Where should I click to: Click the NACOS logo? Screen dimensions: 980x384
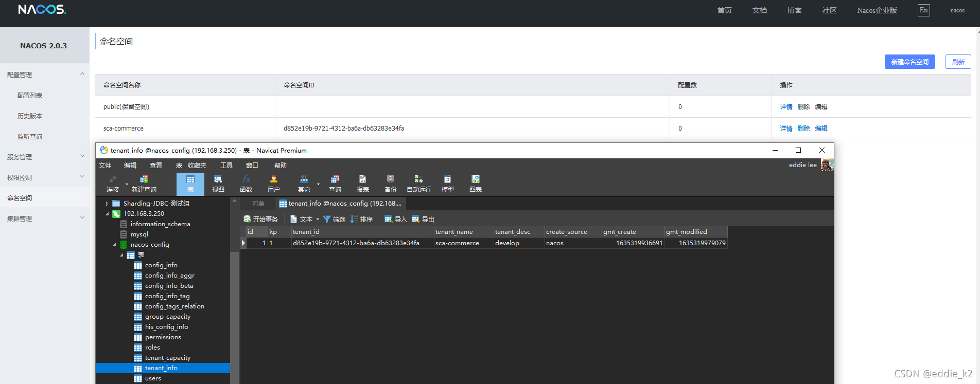click(42, 9)
